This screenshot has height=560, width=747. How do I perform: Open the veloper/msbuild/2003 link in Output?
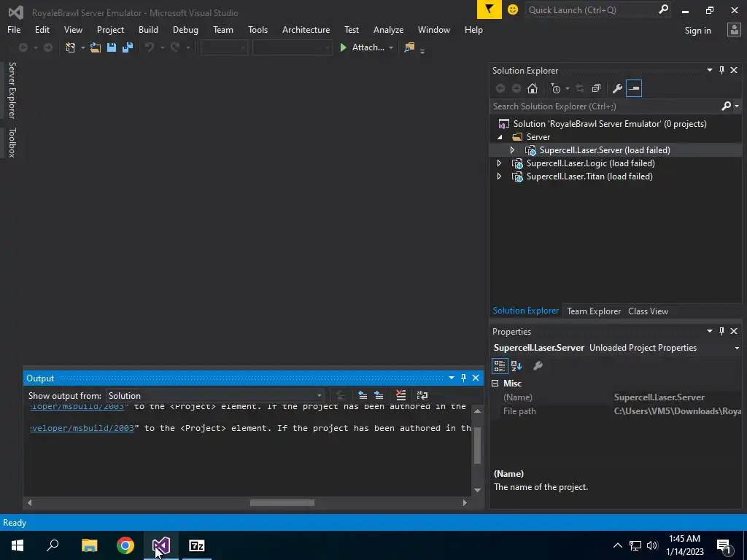82,428
